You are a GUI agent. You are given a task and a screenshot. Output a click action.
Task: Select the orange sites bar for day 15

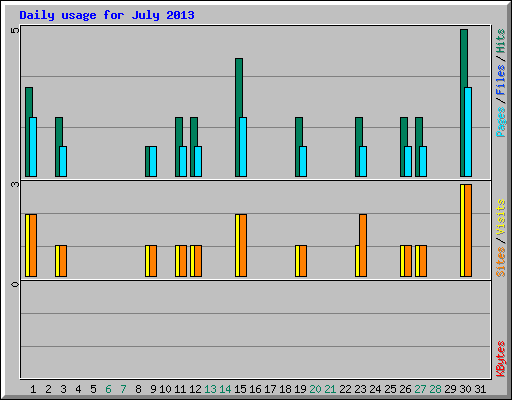(x=243, y=245)
